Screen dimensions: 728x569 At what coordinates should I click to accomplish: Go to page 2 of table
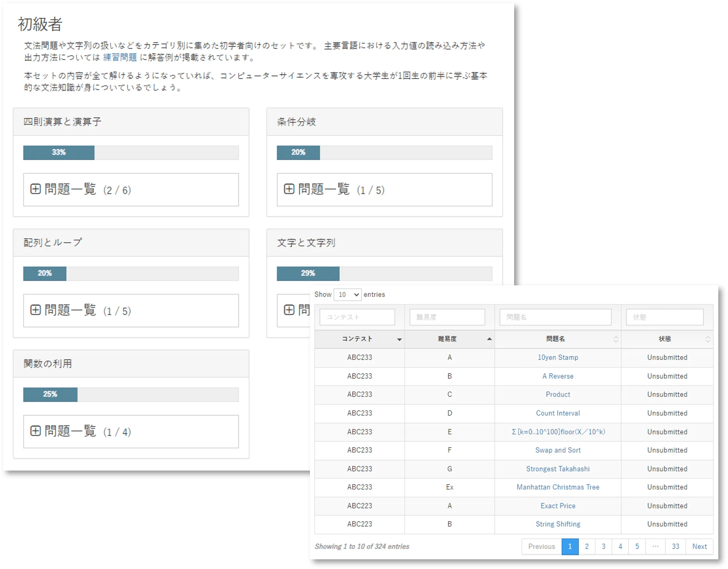pyautogui.click(x=587, y=547)
